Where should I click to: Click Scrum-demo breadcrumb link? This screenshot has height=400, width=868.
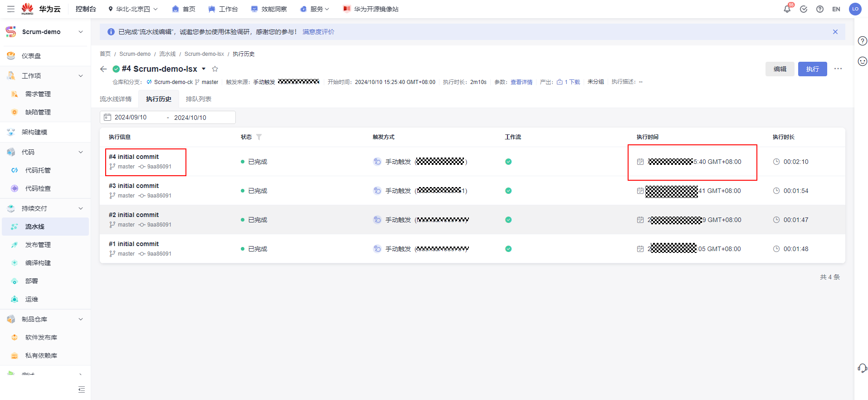(135, 54)
